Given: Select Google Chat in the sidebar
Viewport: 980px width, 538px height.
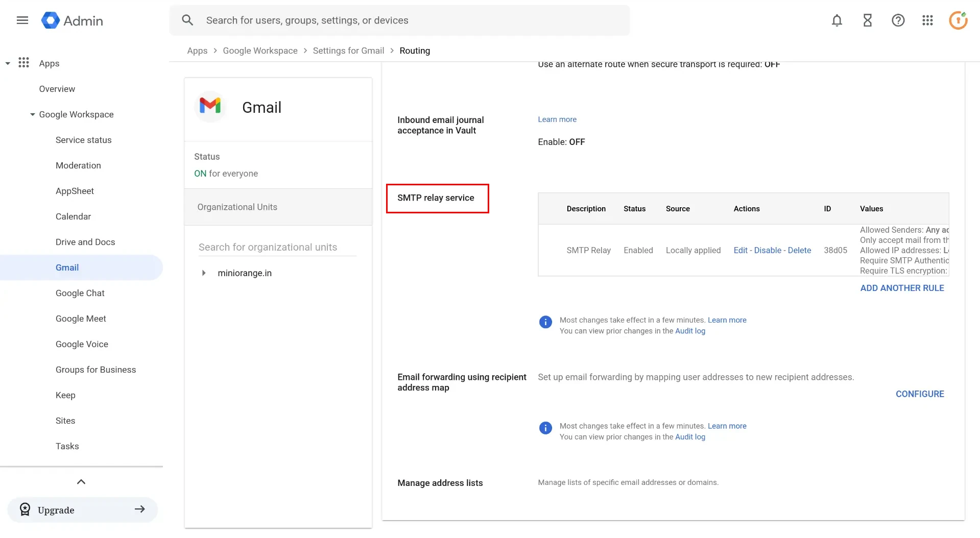Looking at the screenshot, I should [80, 293].
